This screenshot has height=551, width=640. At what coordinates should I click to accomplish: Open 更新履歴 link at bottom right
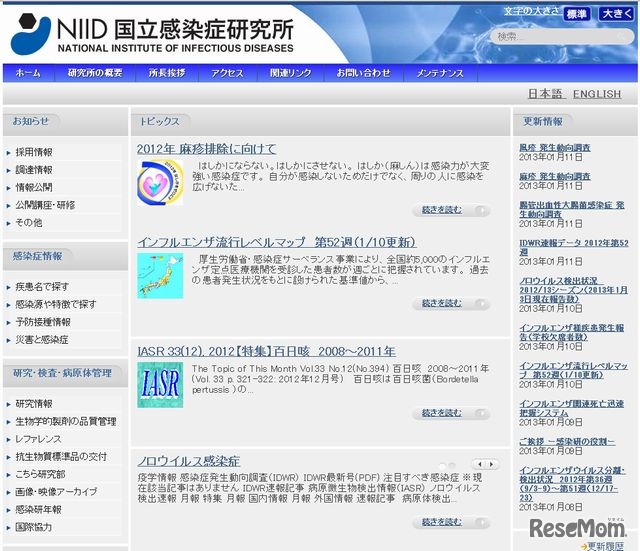(x=606, y=546)
